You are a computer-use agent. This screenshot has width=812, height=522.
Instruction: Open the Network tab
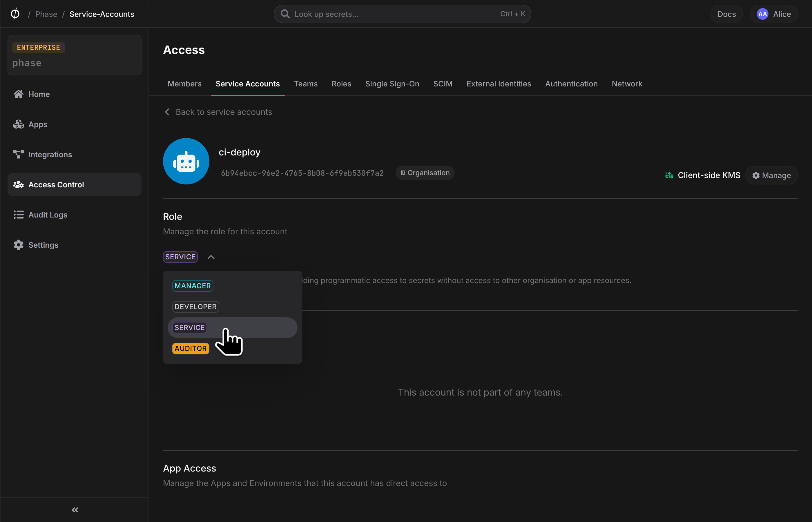[x=627, y=84]
